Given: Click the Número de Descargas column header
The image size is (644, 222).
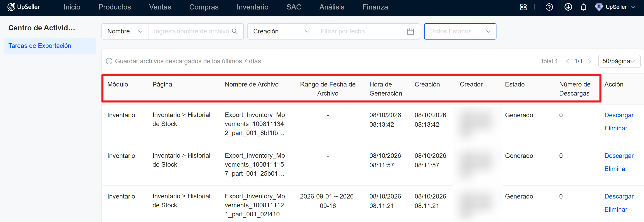Looking at the screenshot, I should coord(574,89).
